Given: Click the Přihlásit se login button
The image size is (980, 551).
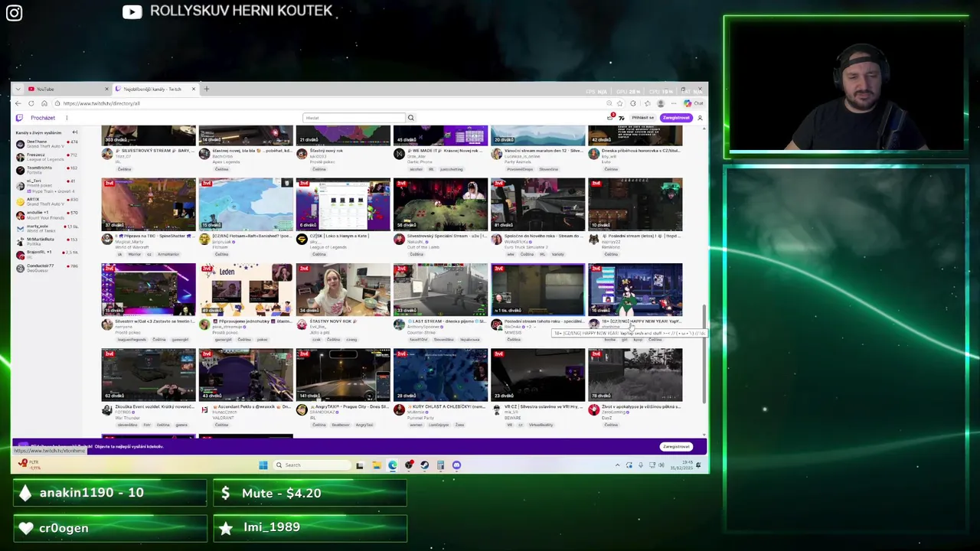Looking at the screenshot, I should (643, 118).
